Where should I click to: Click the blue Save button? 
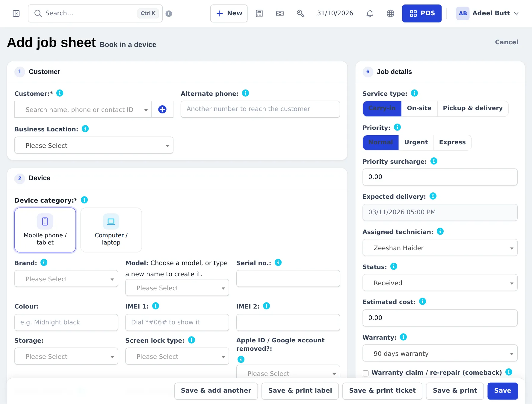tap(503, 391)
